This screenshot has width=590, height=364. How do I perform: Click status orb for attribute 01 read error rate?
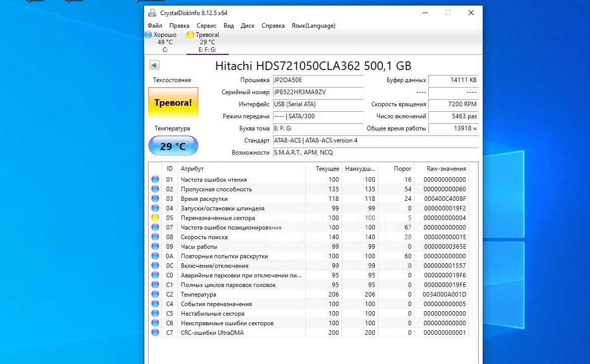point(155,179)
